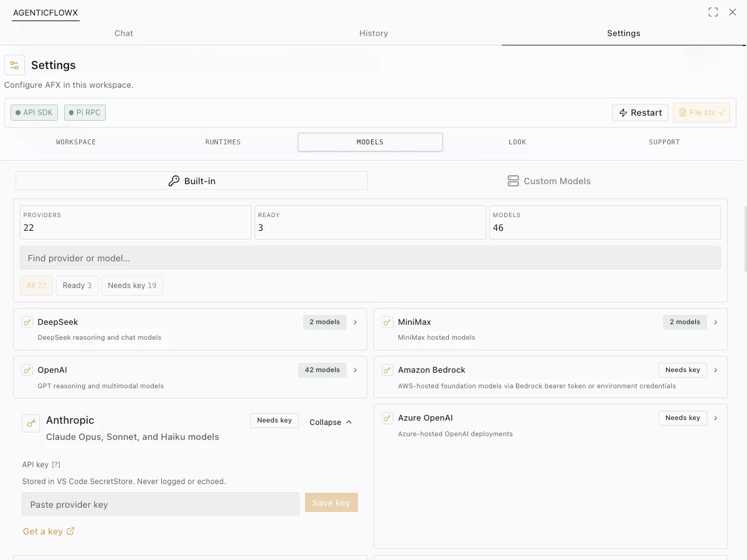
Task: Click the Anthropic key icon
Action: 31,423
